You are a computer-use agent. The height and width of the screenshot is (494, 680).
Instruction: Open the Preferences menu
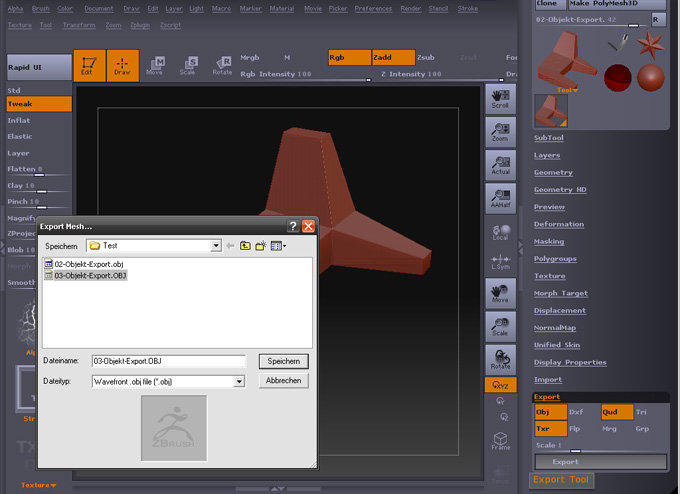click(x=373, y=8)
